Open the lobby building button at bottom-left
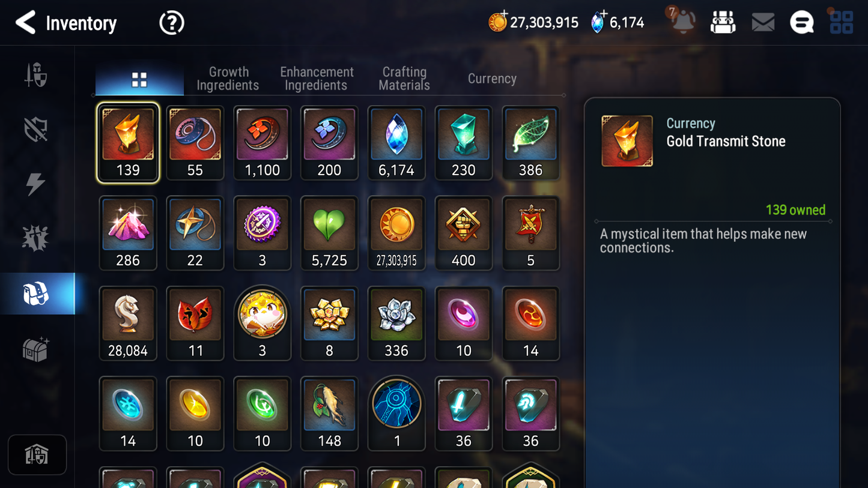The width and height of the screenshot is (868, 488). 37,455
